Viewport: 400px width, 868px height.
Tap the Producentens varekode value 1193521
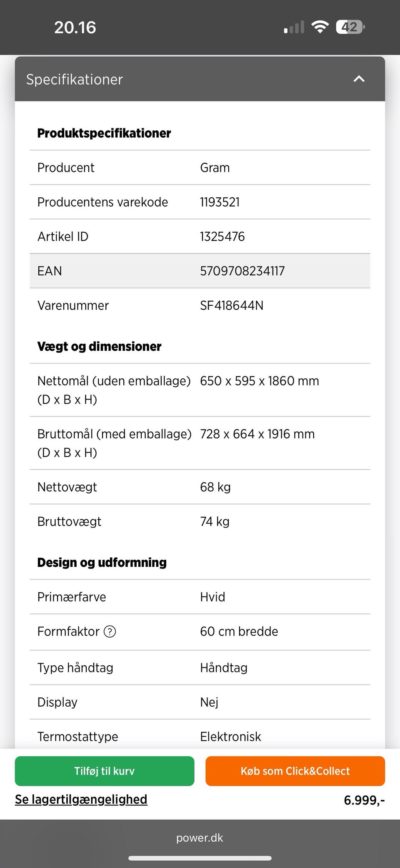tap(220, 202)
